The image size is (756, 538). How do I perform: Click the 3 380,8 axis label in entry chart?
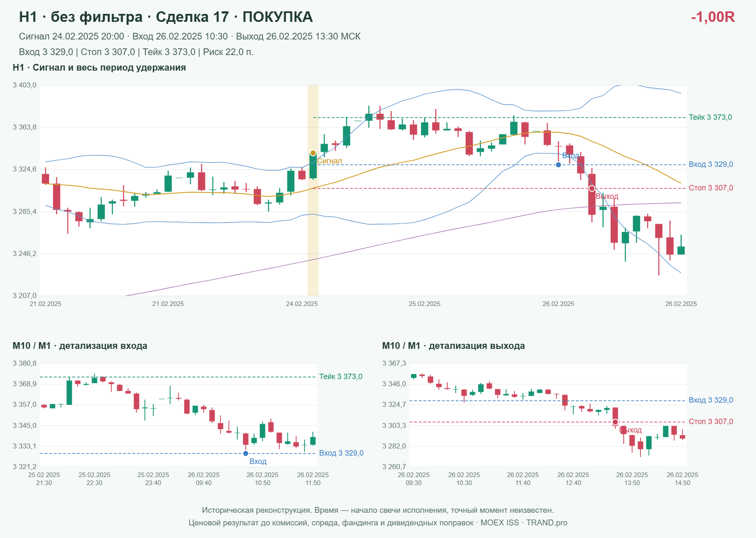[25, 364]
